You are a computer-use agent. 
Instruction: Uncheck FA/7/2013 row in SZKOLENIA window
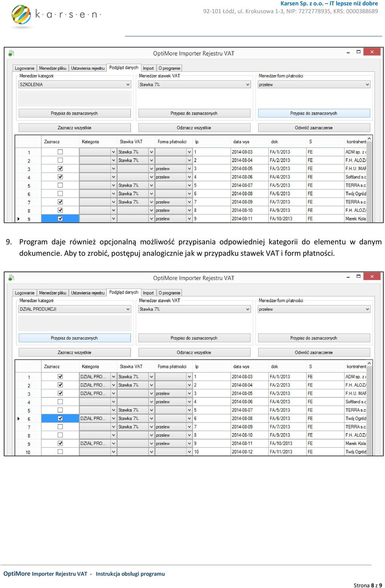[x=60, y=202]
